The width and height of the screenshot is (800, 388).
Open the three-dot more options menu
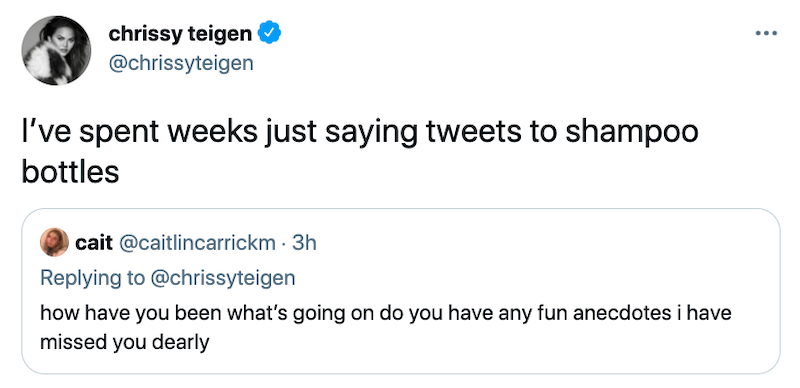pos(766,34)
